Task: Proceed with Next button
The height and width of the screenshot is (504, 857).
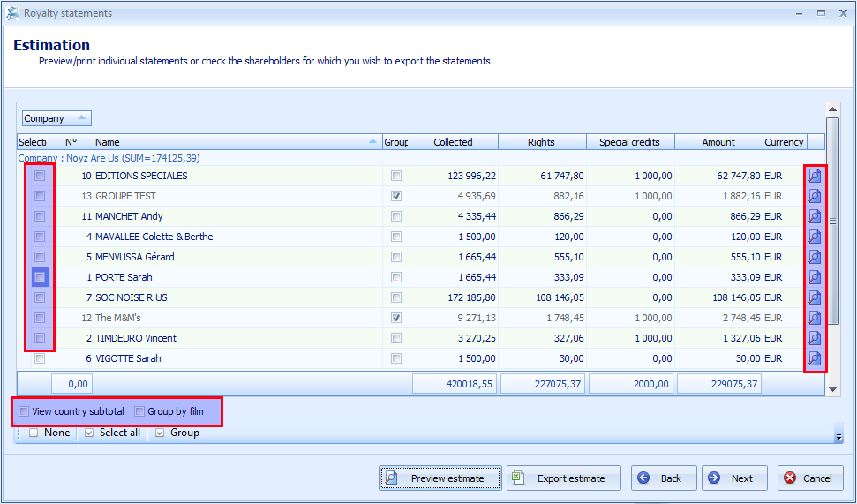Action: [x=734, y=478]
